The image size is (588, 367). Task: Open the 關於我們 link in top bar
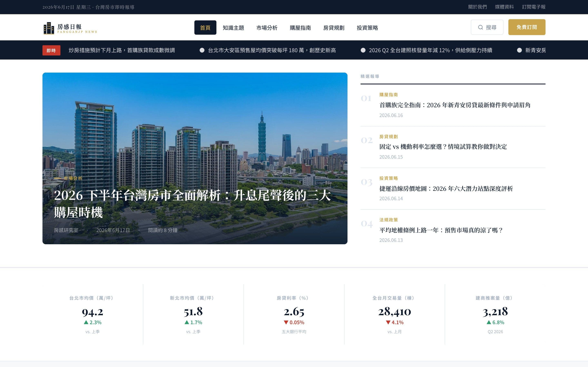point(478,7)
